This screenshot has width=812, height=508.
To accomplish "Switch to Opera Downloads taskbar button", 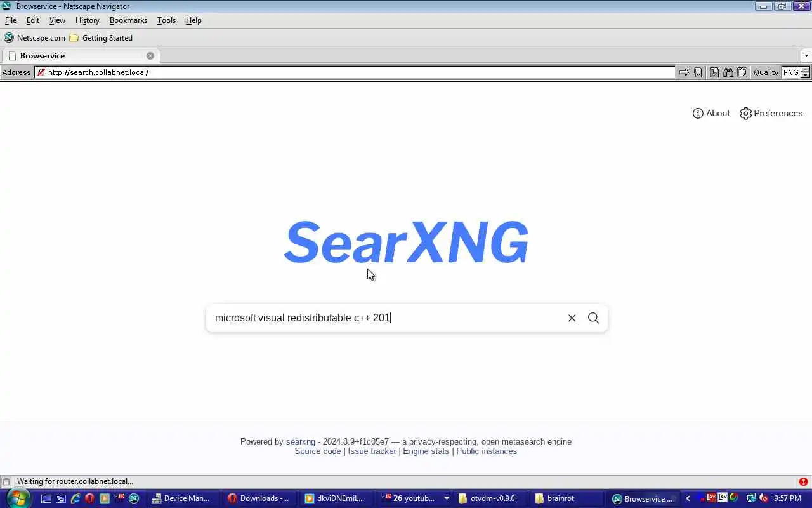I will click(259, 498).
